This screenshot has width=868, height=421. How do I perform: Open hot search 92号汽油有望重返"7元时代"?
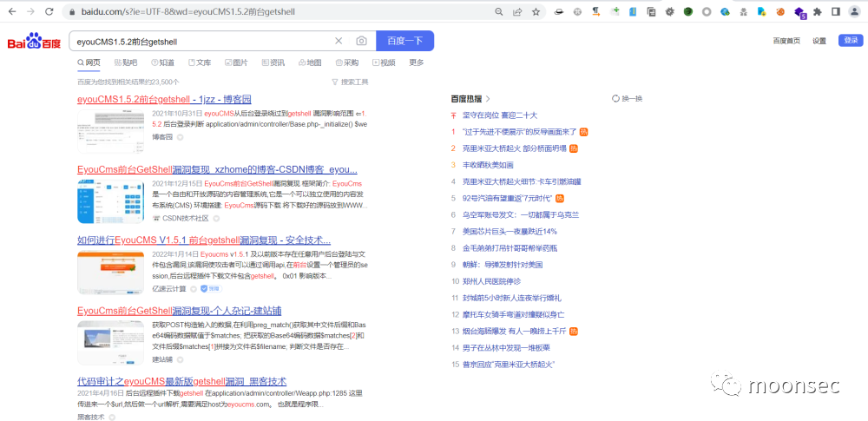tap(508, 198)
